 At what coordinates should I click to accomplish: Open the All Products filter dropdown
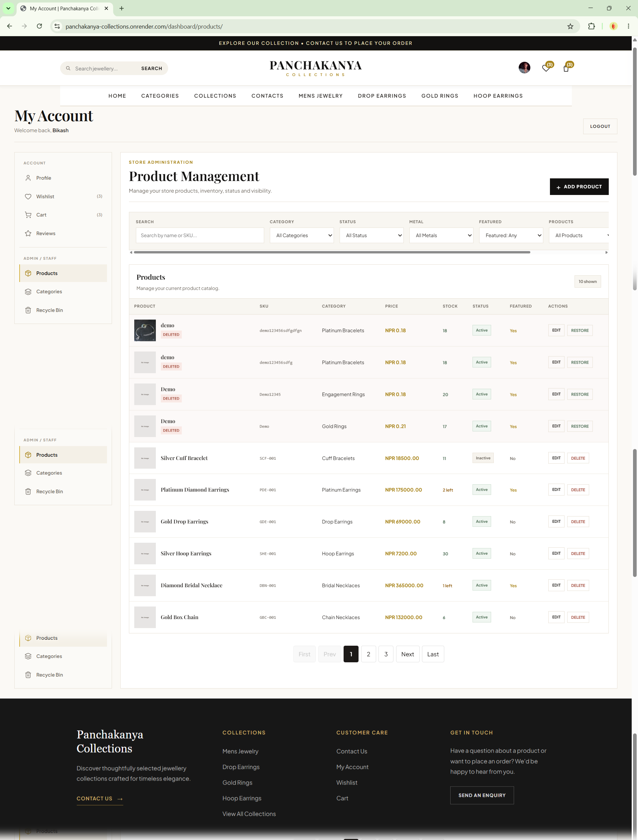tap(579, 235)
